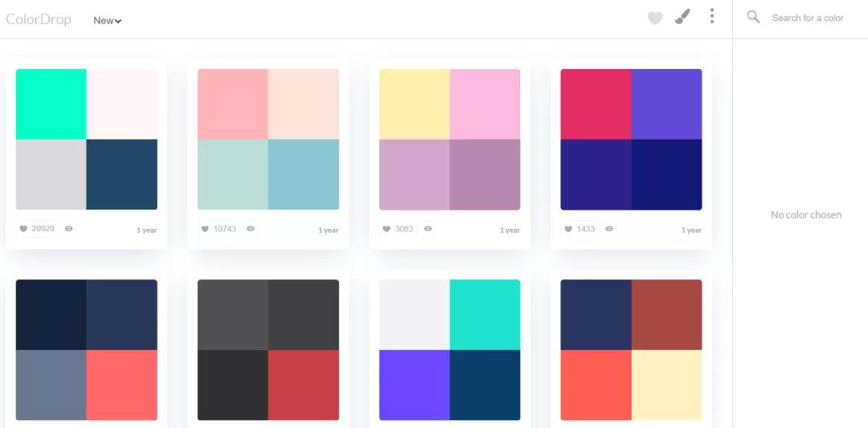
Task: Choose the turquoise swatch in bottom row palette
Action: click(x=485, y=315)
